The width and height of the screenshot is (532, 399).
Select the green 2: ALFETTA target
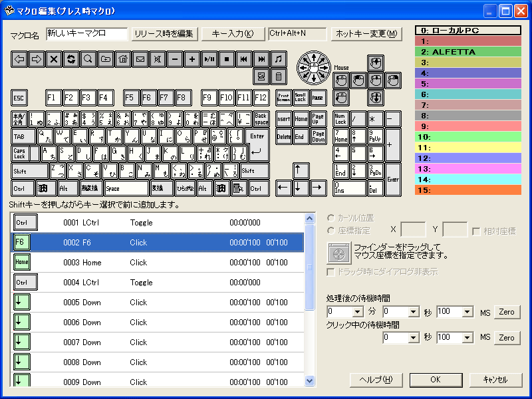pos(468,52)
